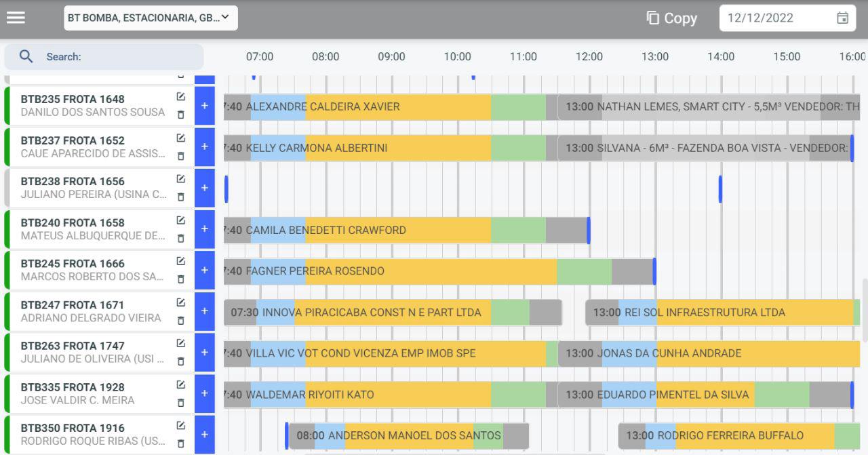Viewport: 868px width, 455px height.
Task: Open EDUARDO PIMENTEL DA SILVA job
Action: pos(705,395)
